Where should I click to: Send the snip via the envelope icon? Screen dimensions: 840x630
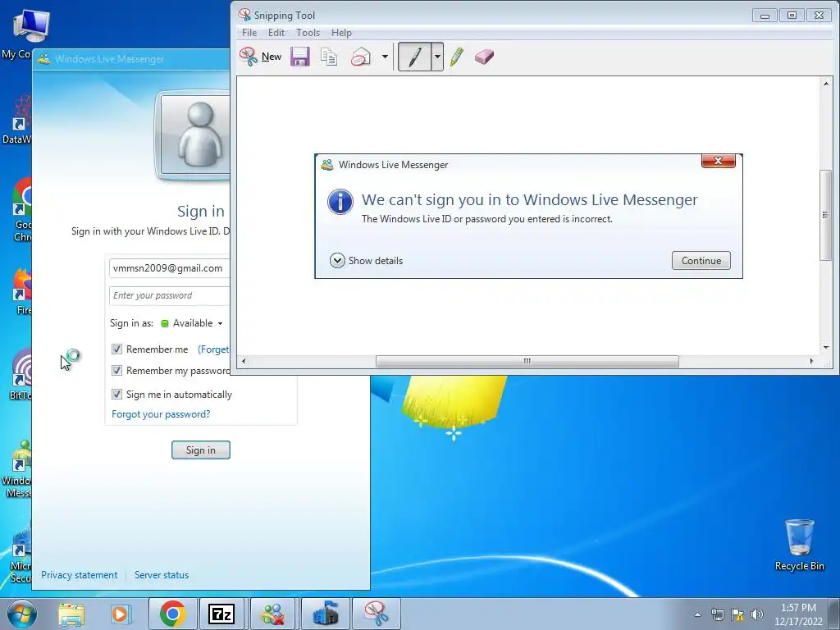coord(361,57)
